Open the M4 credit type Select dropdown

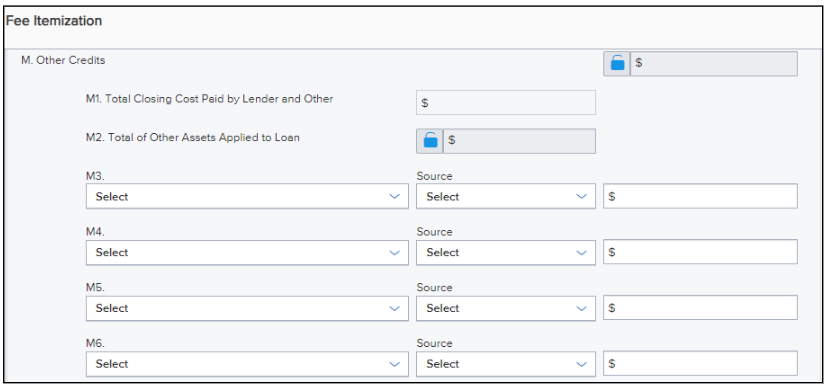click(x=247, y=252)
